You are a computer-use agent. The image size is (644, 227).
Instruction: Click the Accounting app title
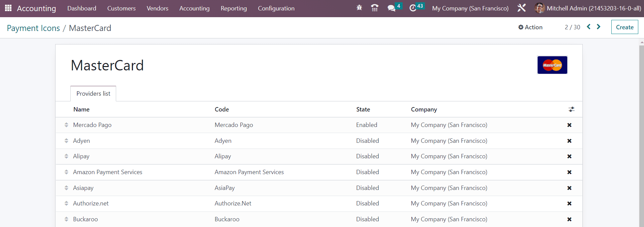(x=36, y=8)
